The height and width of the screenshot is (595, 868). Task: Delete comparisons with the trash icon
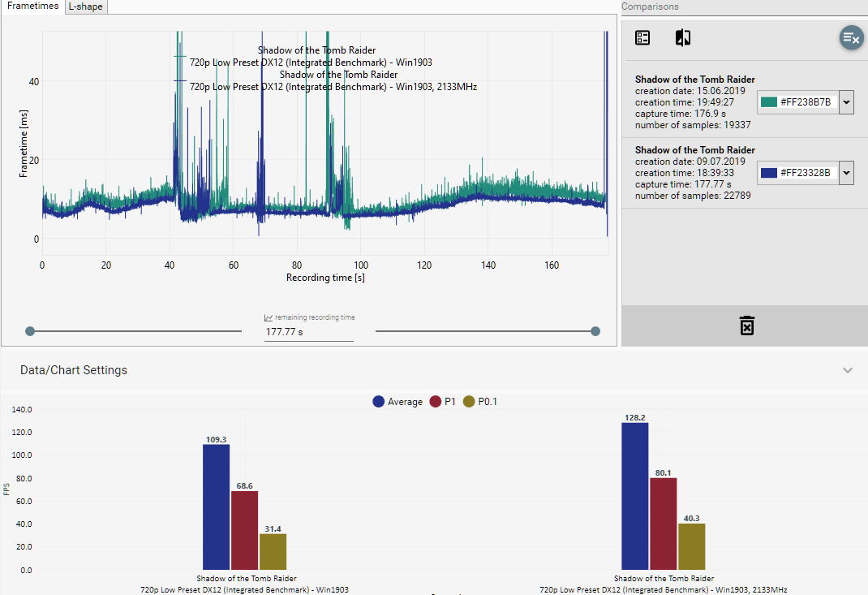[x=747, y=326]
